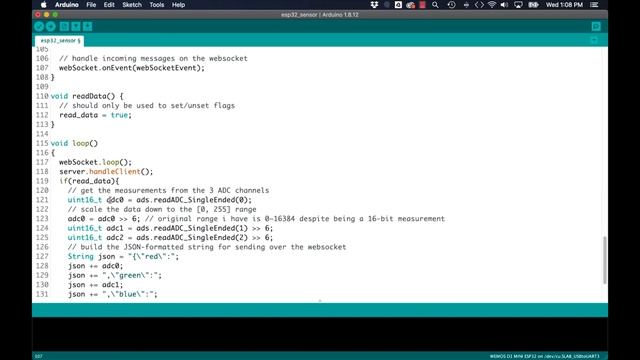This screenshot has height=360, width=640.
Task: Open the AirPlay display menu
Action: click(x=518, y=5)
